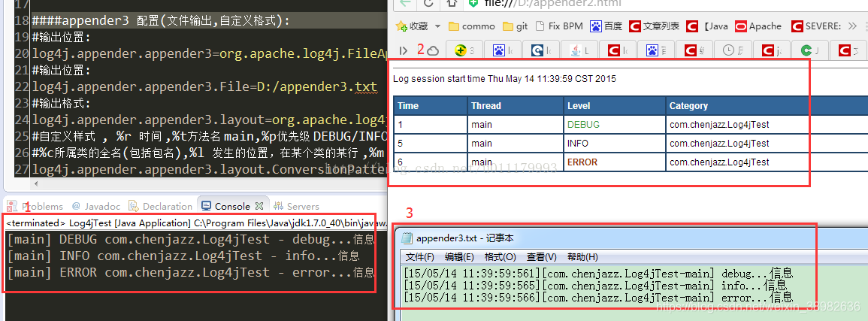
Task: Click the tab sidebar toggle arrow icon
Action: pos(404,50)
